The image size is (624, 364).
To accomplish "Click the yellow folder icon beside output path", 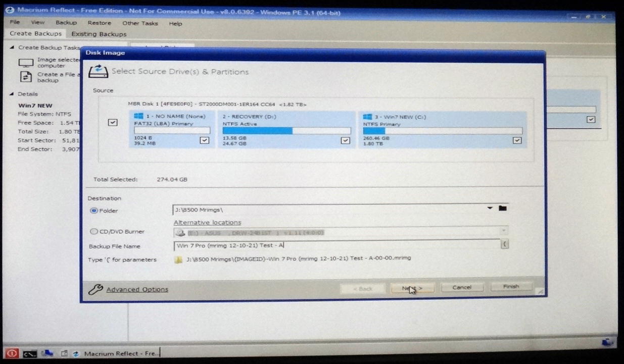I will [178, 259].
